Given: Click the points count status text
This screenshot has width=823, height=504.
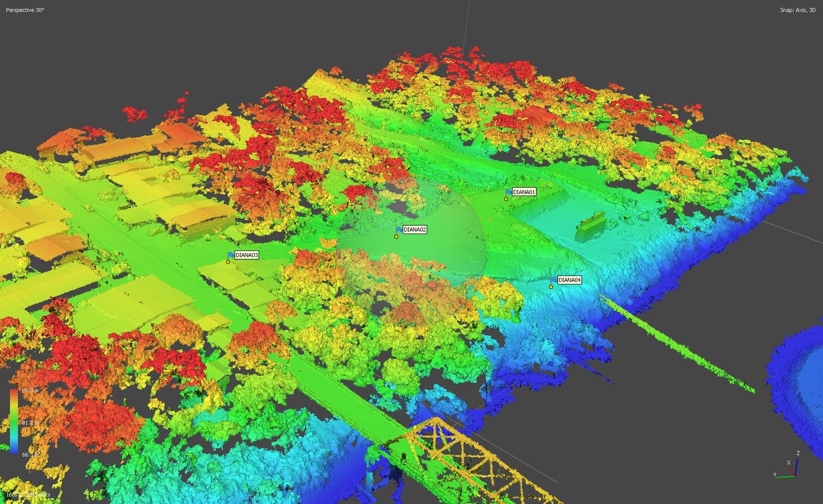Looking at the screenshot, I should tap(28, 494).
